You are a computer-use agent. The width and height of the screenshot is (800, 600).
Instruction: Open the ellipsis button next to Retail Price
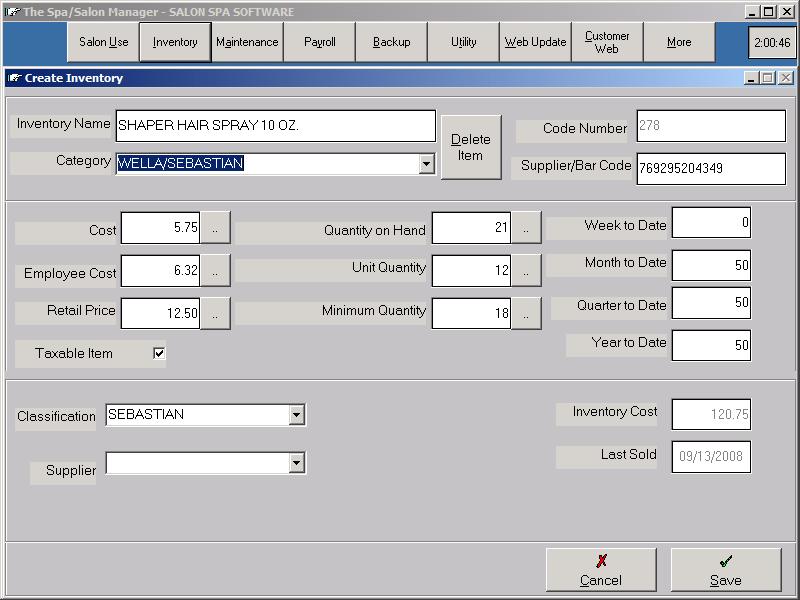[x=215, y=313]
